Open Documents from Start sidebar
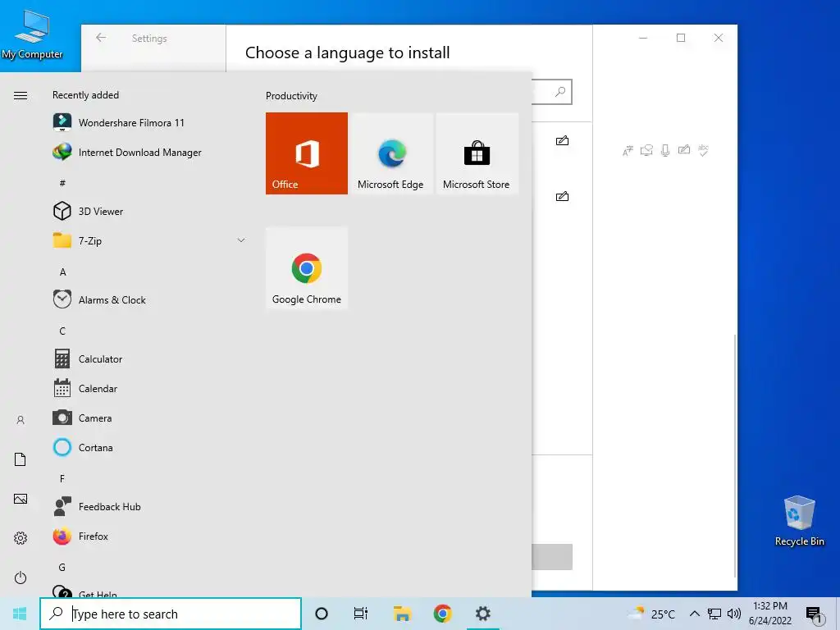840x630 pixels. (x=21, y=459)
